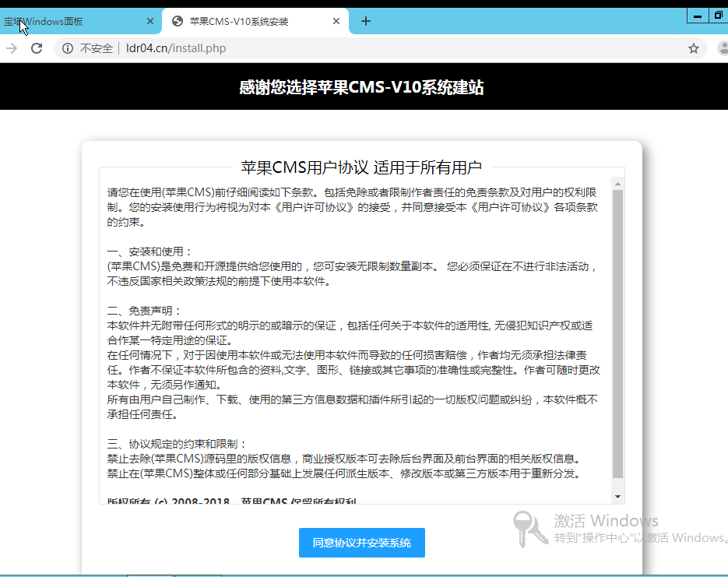The width and height of the screenshot is (728, 577).
Task: Click the section heading 三、协议规定的约束和限制：
Action: coord(178,444)
